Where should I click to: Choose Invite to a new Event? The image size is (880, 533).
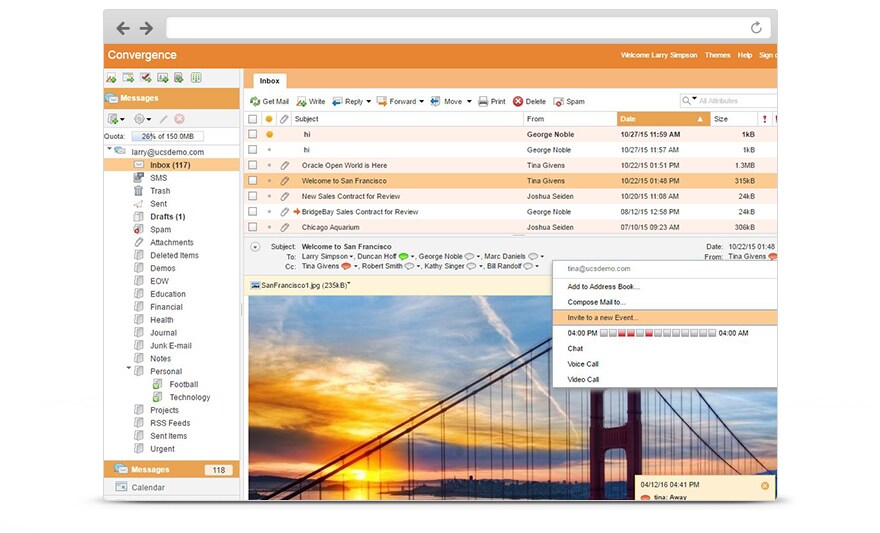(x=664, y=318)
